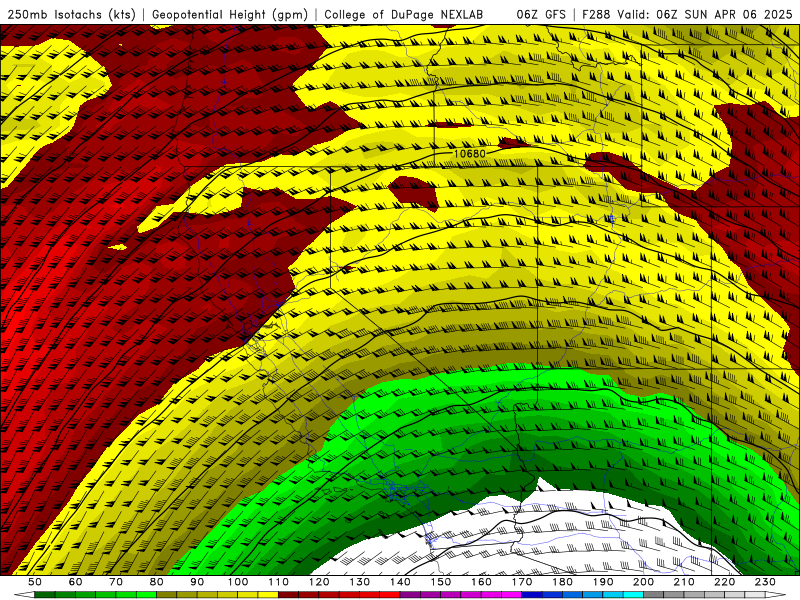This screenshot has height=600, width=800.
Task: Select the dark maroon swatch right of 110
Action: 288,595
